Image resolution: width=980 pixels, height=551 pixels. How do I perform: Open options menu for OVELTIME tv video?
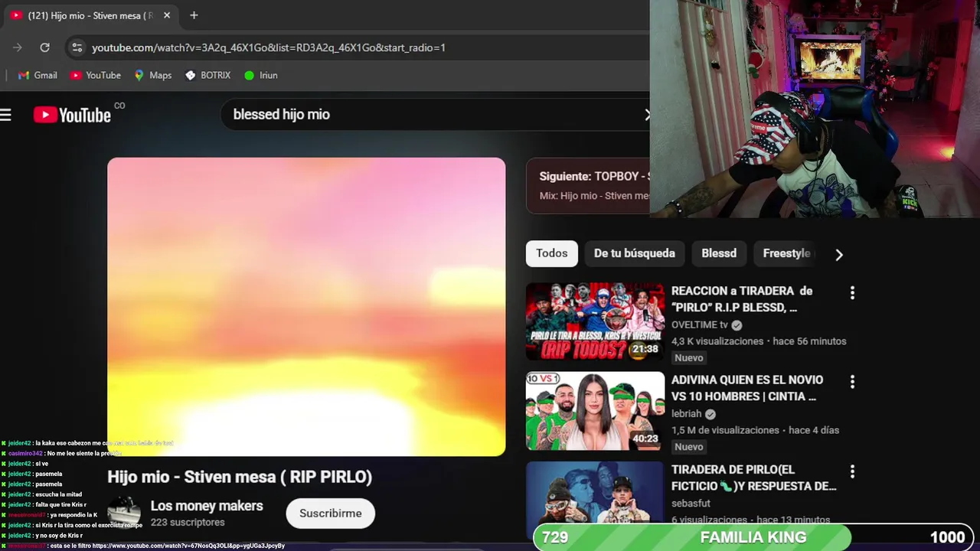[852, 292]
